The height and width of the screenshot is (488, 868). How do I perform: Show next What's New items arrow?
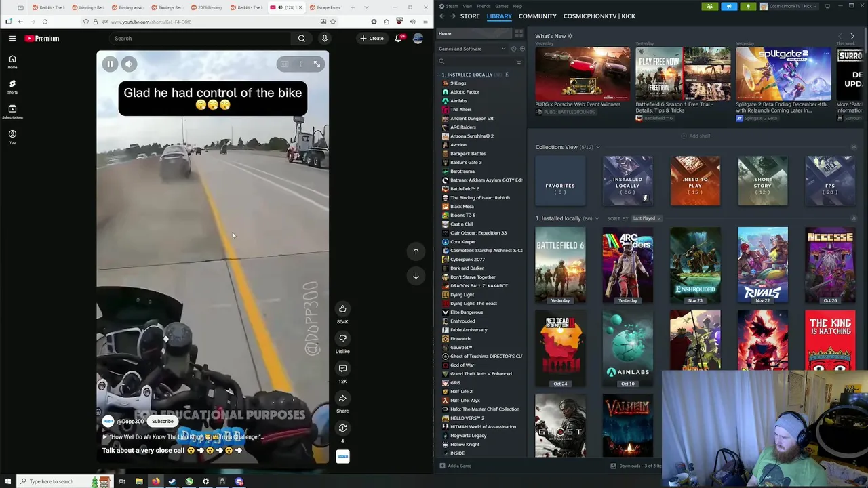[x=852, y=36]
